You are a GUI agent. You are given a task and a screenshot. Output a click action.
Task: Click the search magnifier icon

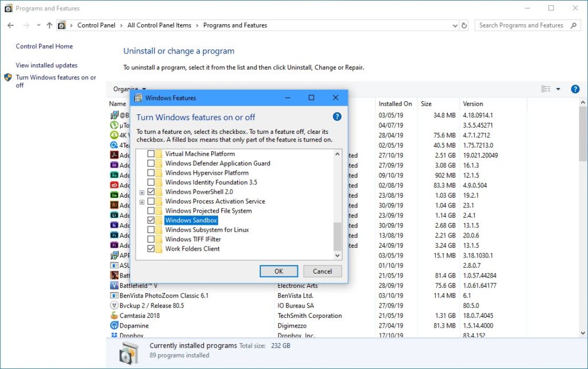click(x=574, y=25)
